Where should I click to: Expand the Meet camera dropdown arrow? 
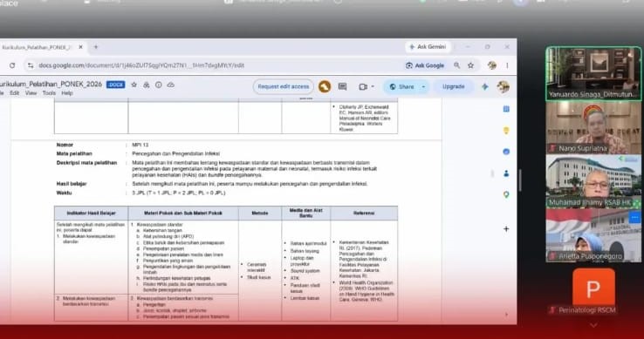(373, 86)
